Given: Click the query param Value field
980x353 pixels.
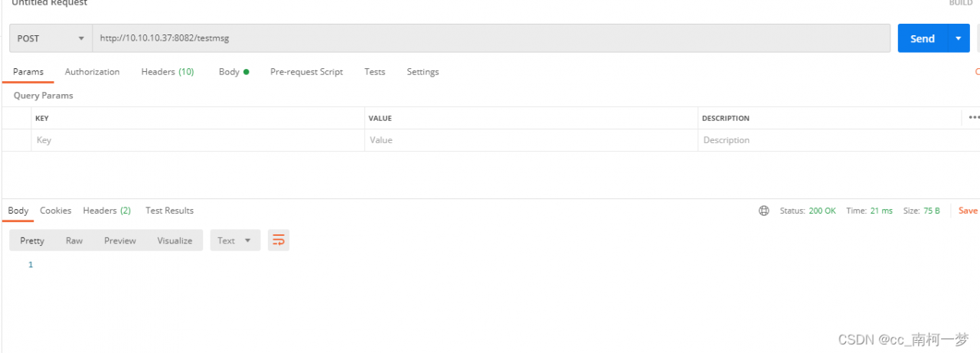Looking at the screenshot, I should click(x=531, y=140).
